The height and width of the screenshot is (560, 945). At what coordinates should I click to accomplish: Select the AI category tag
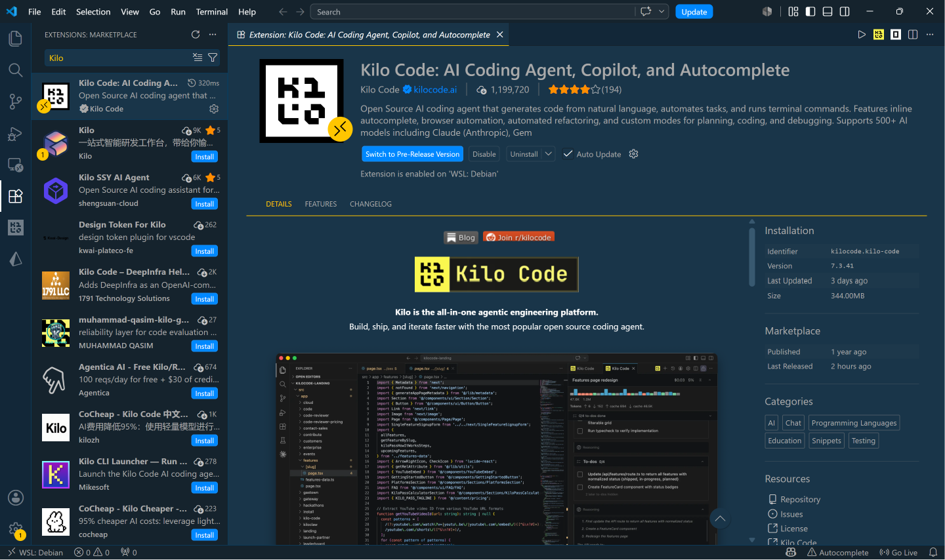(772, 423)
